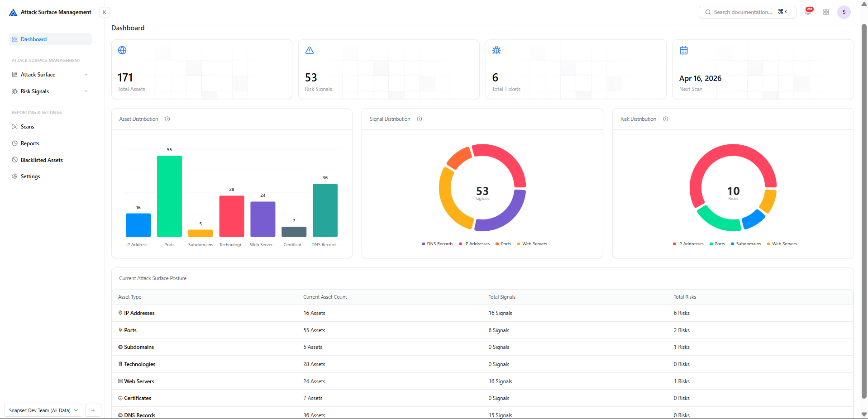This screenshot has height=419, width=868.
Task: Toggle Web Servers legend in Signal Distribution
Action: click(x=532, y=244)
